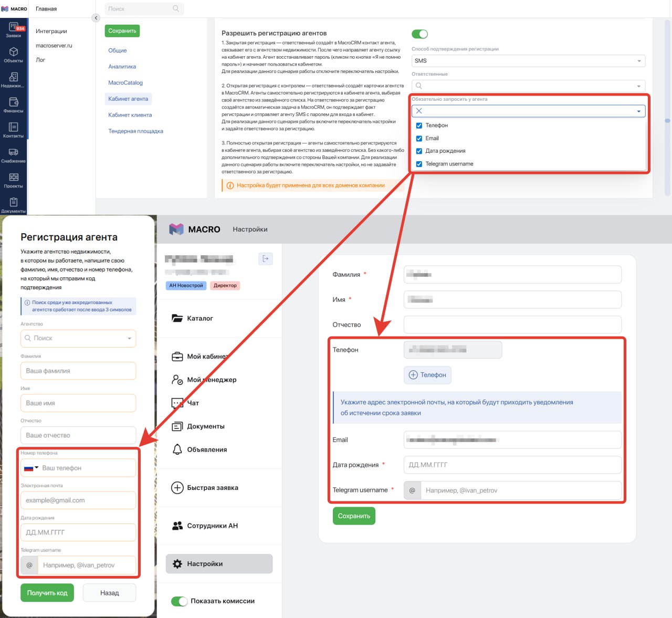Image resolution: width=672 pixels, height=618 pixels.
Task: Click the Telegram username field in settings
Action: pos(520,490)
